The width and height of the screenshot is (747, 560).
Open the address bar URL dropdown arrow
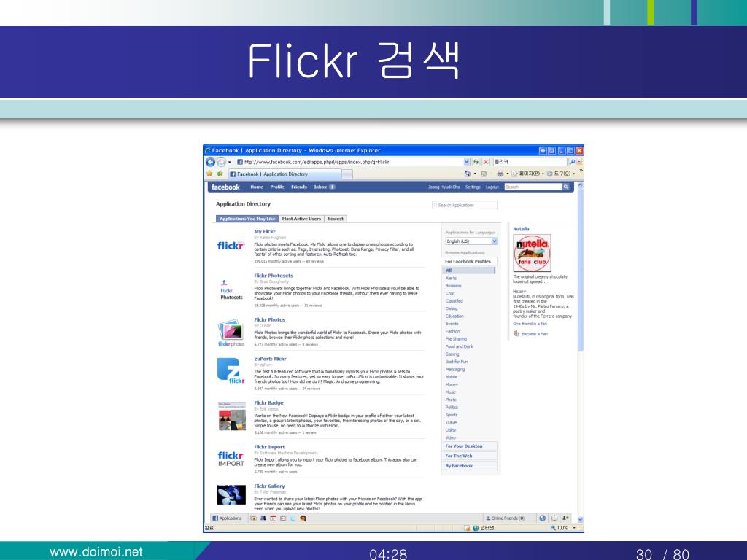click(x=467, y=162)
